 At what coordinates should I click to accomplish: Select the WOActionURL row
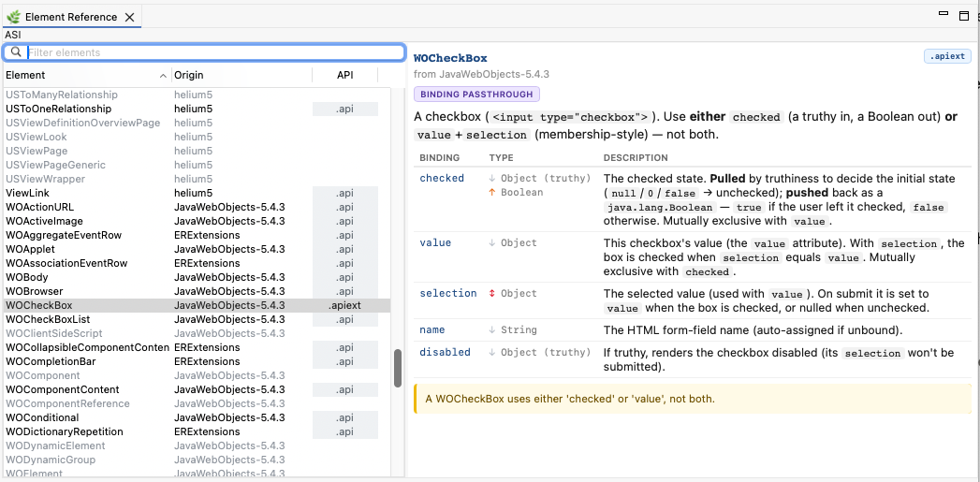(x=197, y=207)
